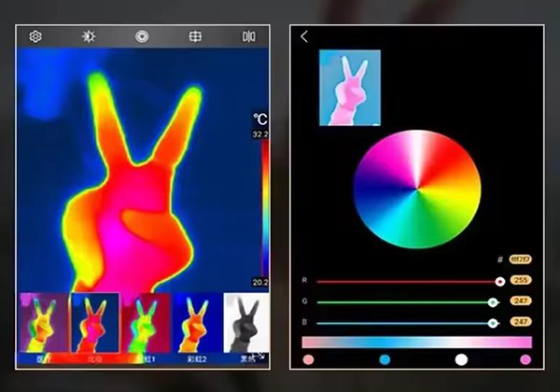
Task: Tap the 20.2 minimum temperature value
Action: 260,283
